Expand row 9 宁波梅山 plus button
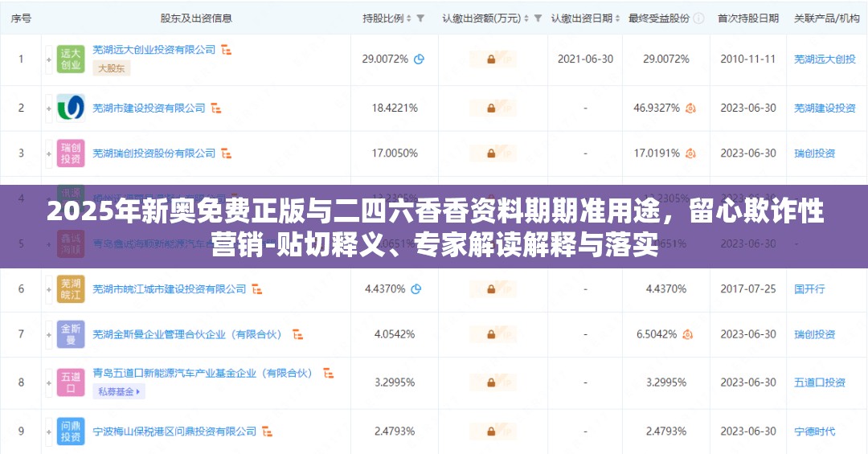868x454 pixels. 49,432
